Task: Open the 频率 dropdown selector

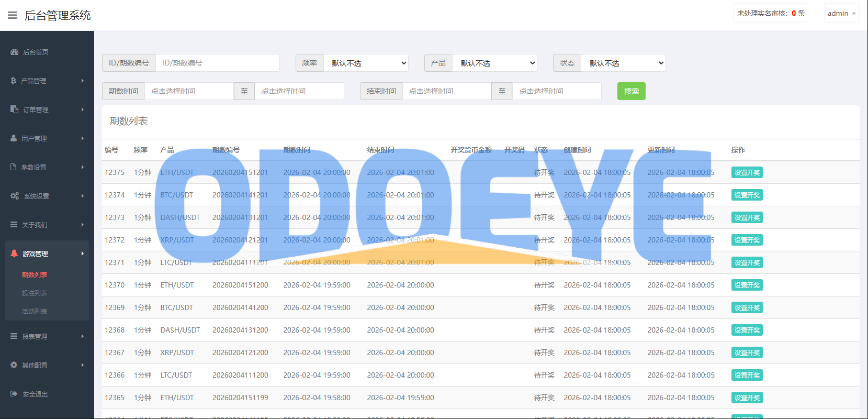Action: 366,63
